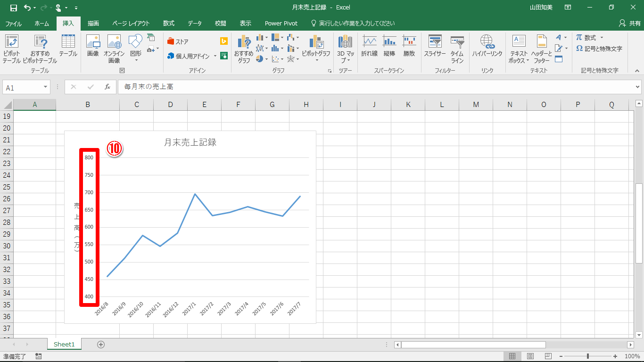Viewport: 644px width, 362px height.
Task: Click the vertical scrollbar thumb
Action: coord(639,223)
